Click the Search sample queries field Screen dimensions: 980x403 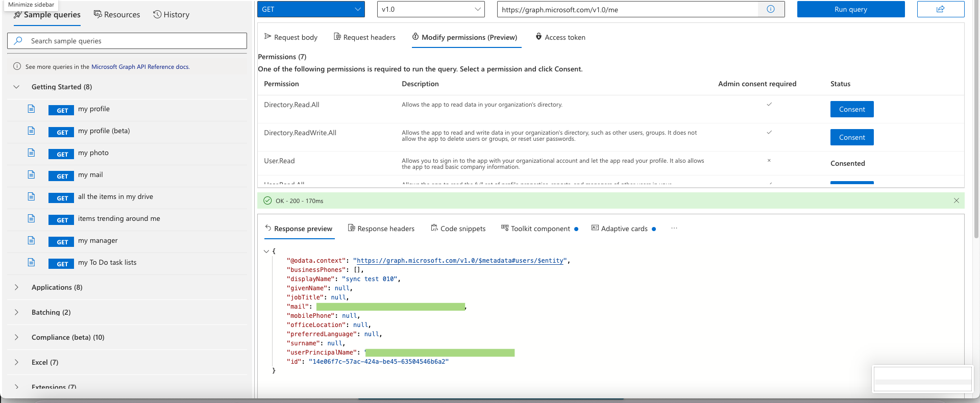[127, 41]
